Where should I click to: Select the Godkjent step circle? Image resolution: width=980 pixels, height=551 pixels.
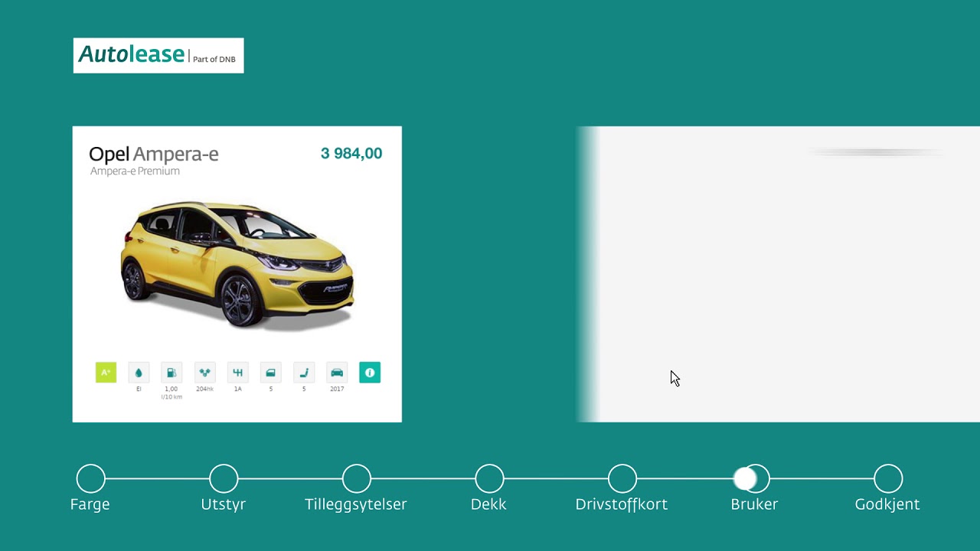pyautogui.click(x=888, y=478)
